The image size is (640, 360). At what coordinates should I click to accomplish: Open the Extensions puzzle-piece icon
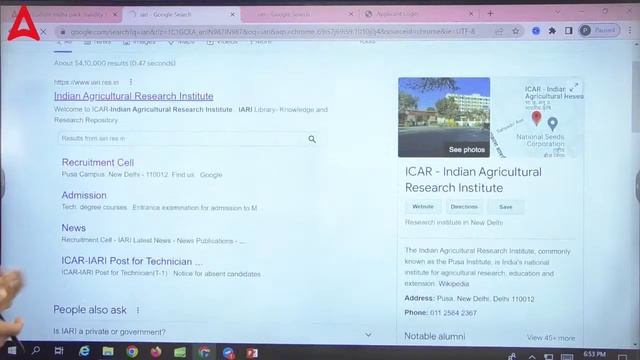552,31
